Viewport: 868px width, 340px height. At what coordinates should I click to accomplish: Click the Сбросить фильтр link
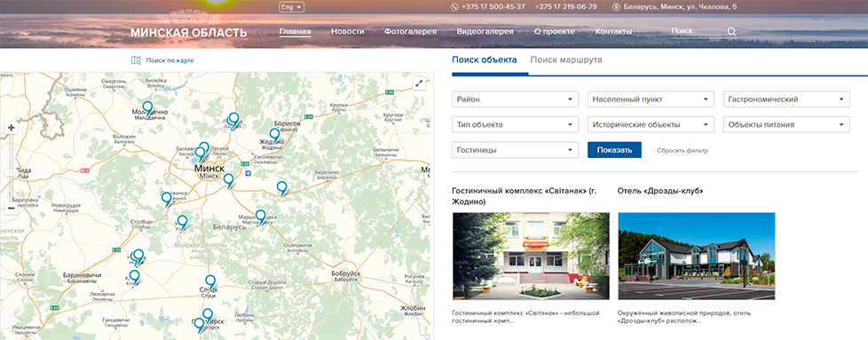(682, 151)
